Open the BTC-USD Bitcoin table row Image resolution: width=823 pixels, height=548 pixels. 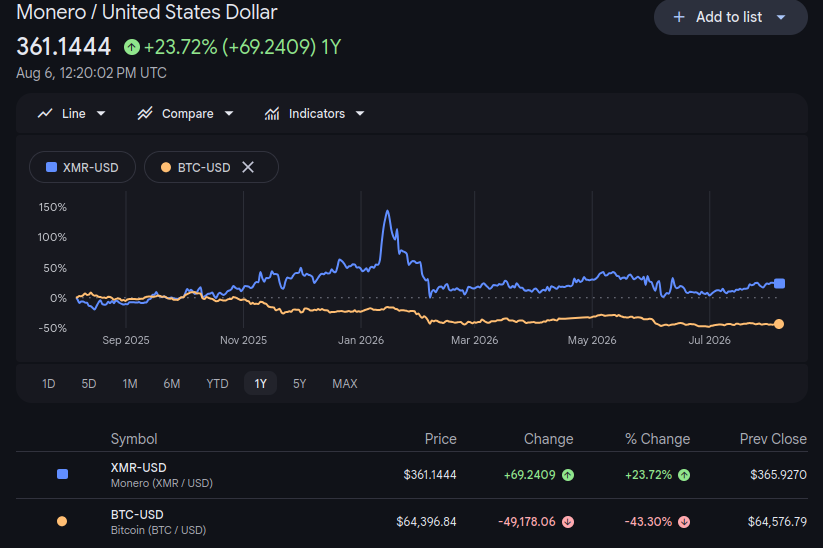tap(412, 522)
